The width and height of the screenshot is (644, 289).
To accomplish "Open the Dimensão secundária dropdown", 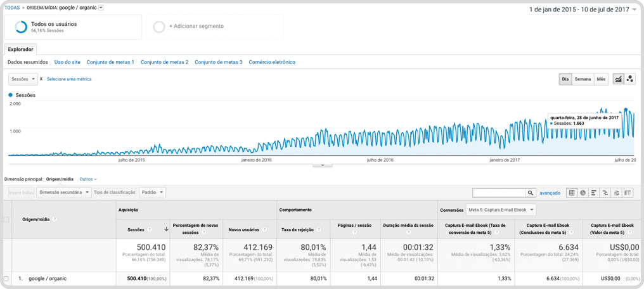I will click(x=63, y=192).
